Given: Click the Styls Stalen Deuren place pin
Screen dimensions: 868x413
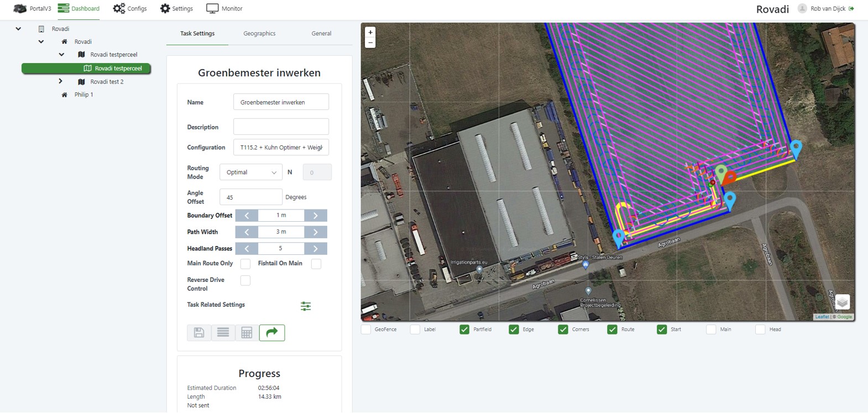Looking at the screenshot, I should point(585,265).
